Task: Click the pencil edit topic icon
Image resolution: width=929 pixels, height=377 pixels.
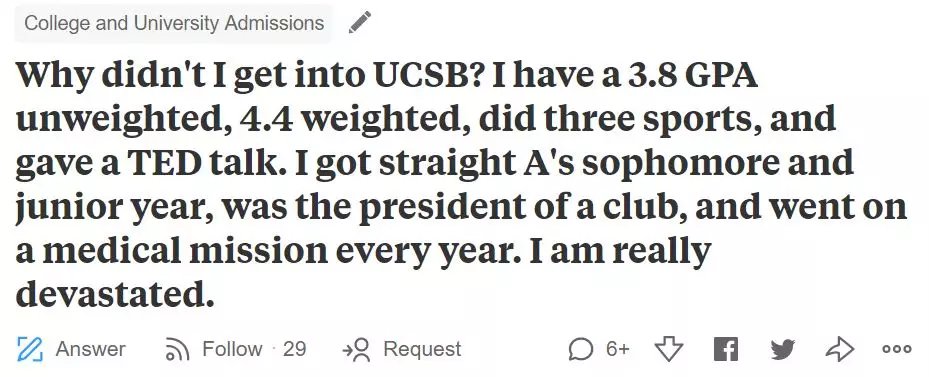Action: click(x=360, y=23)
